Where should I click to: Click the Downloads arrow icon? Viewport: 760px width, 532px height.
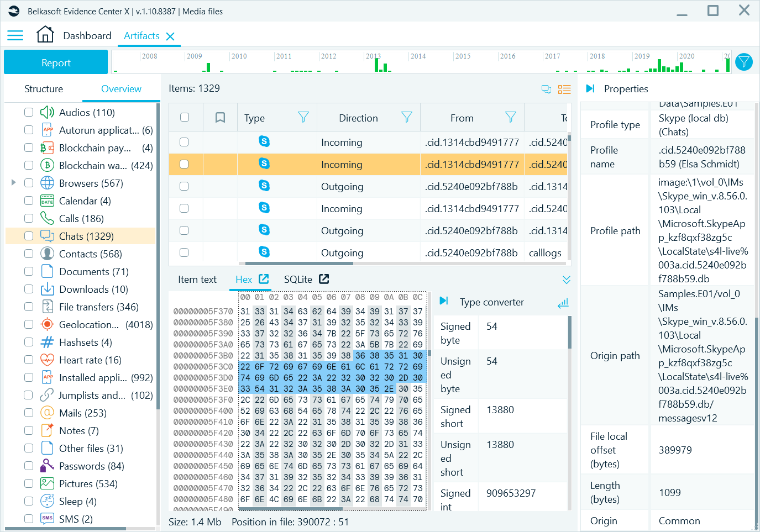click(48, 289)
